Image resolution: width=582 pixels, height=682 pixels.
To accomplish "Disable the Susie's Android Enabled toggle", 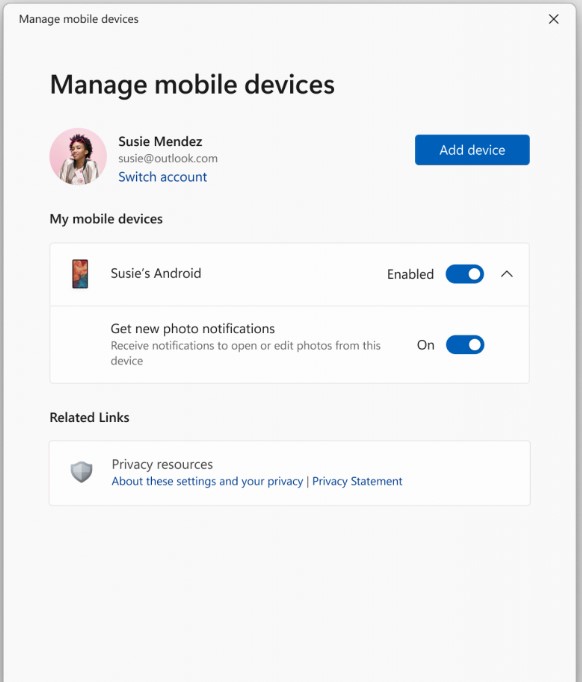I will tap(465, 274).
